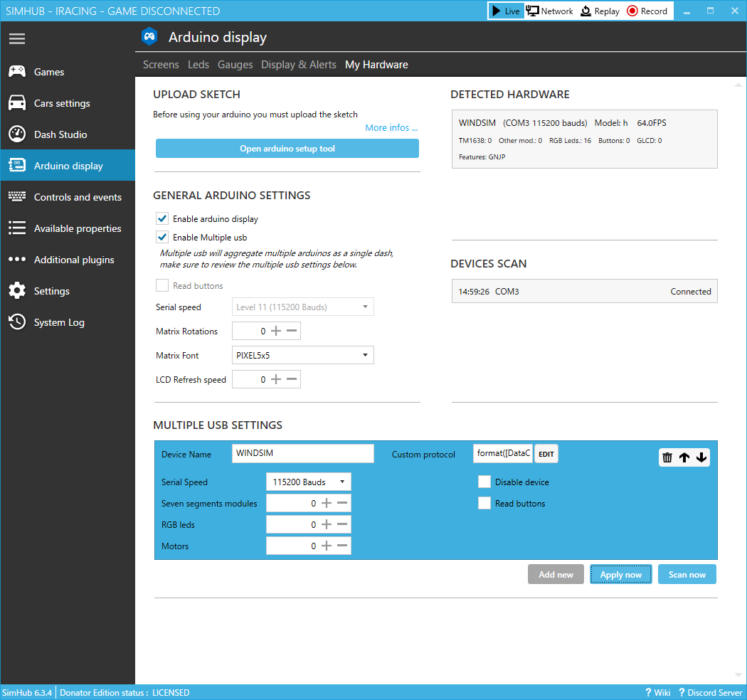This screenshot has height=700, width=747.
Task: Switch to Display & Alerts tab
Action: point(299,65)
